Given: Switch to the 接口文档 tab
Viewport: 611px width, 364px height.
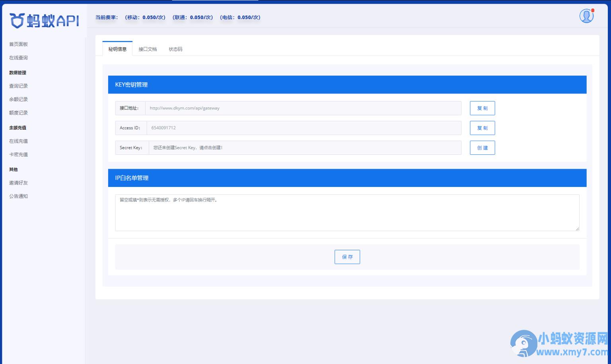Looking at the screenshot, I should click(148, 49).
